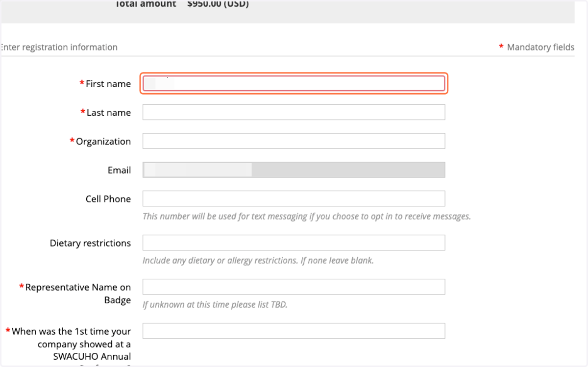Click the Last name input field
This screenshot has width=588, height=367.
(x=294, y=112)
